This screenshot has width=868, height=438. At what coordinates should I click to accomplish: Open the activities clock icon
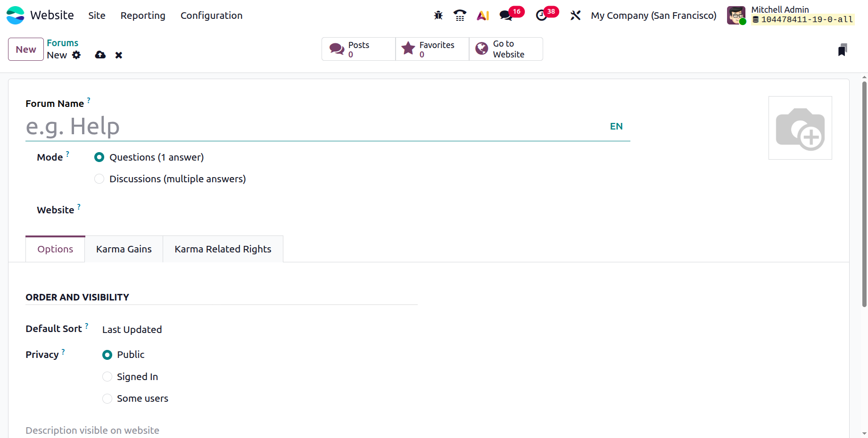(542, 16)
